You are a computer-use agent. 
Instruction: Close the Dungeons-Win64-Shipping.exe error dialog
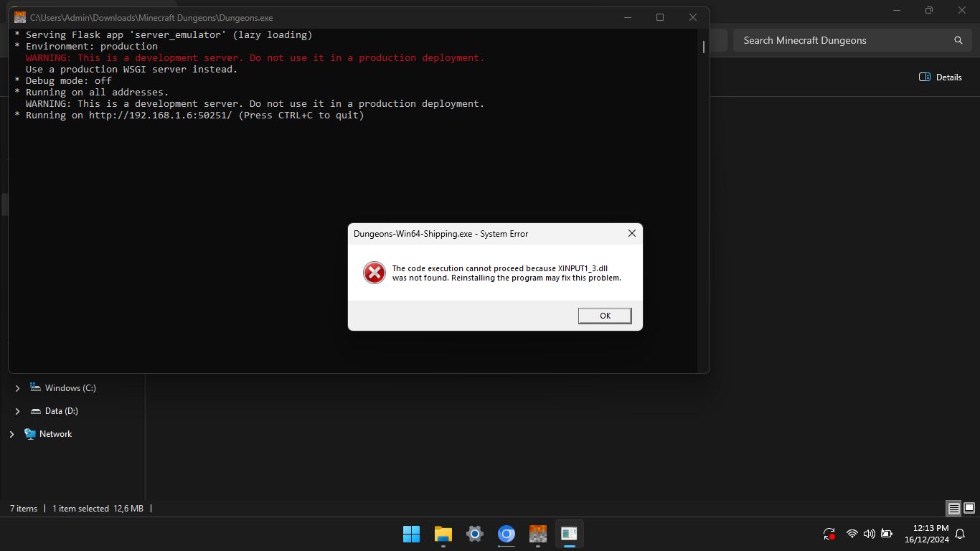pyautogui.click(x=631, y=233)
